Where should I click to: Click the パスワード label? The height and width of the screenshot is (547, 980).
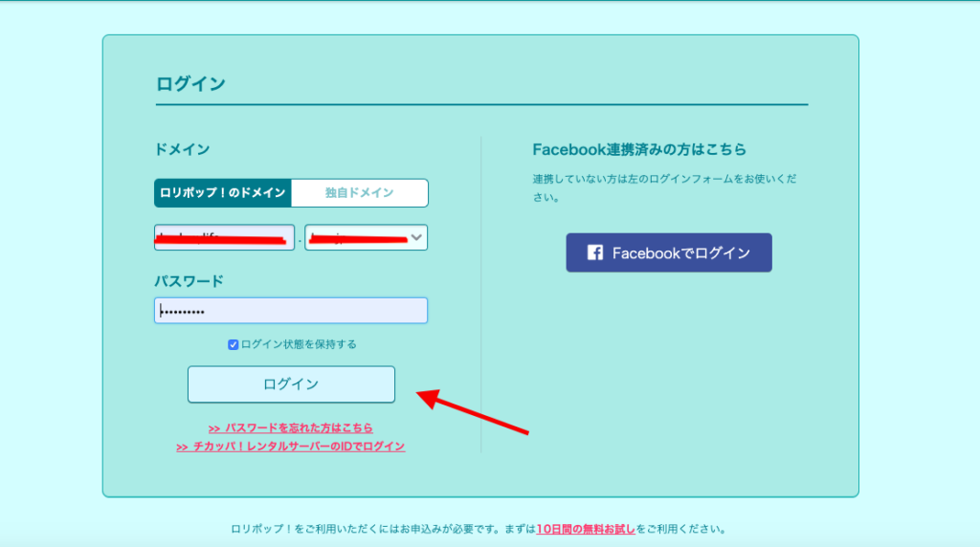click(x=189, y=281)
